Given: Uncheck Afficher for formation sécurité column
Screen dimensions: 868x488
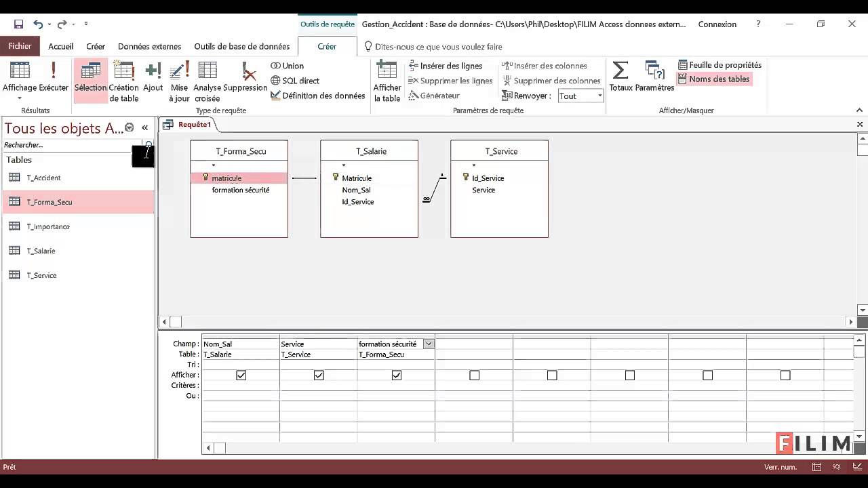Looking at the screenshot, I should click(x=397, y=375).
